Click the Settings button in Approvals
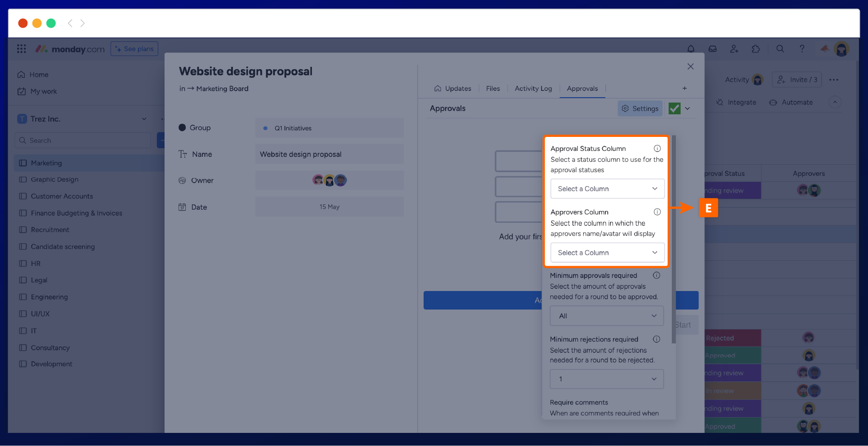Image resolution: width=868 pixels, height=446 pixels. (640, 108)
